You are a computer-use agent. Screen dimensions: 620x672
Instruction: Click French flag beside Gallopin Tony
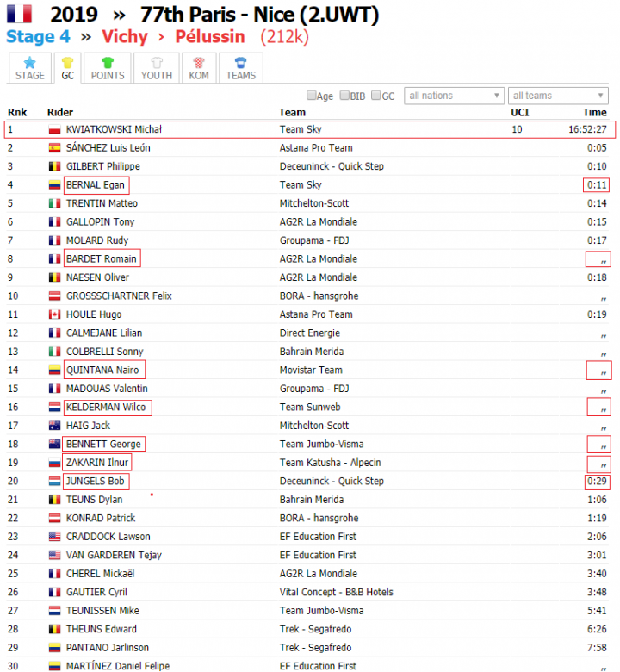54,222
